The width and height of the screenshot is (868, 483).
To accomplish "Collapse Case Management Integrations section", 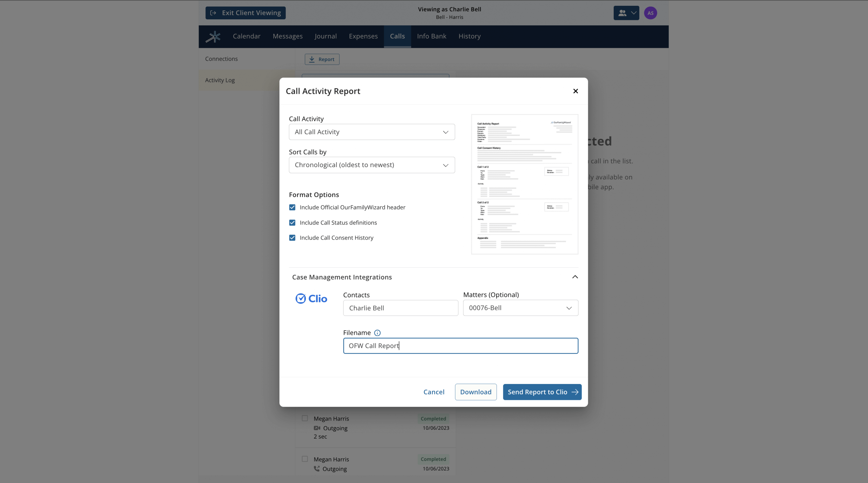I will (x=575, y=277).
